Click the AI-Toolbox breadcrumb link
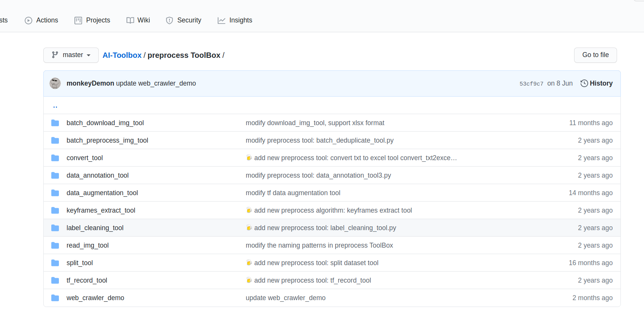The height and width of the screenshot is (318, 644). 122,55
